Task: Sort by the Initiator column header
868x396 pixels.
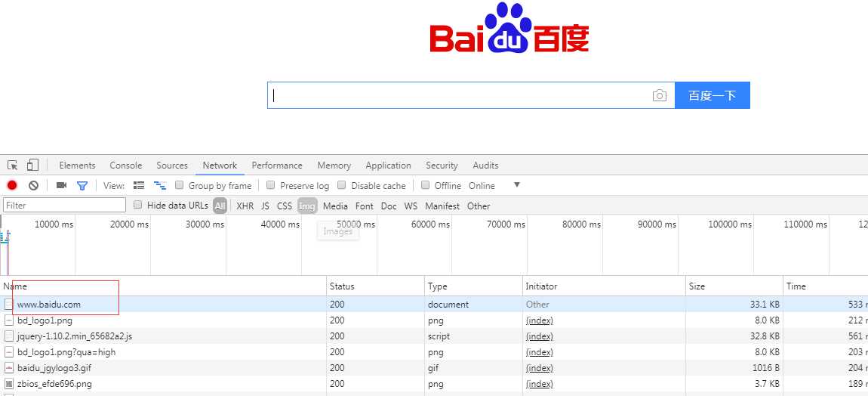Action: (604, 286)
